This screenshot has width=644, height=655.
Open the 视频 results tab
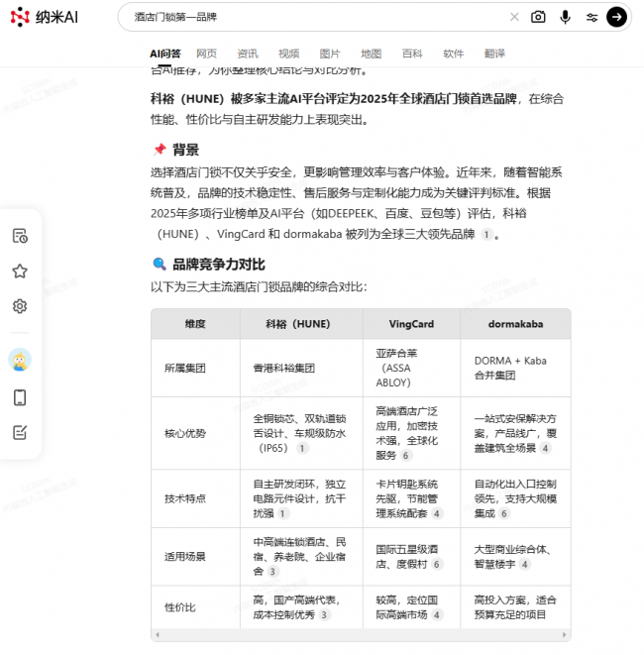tap(288, 54)
